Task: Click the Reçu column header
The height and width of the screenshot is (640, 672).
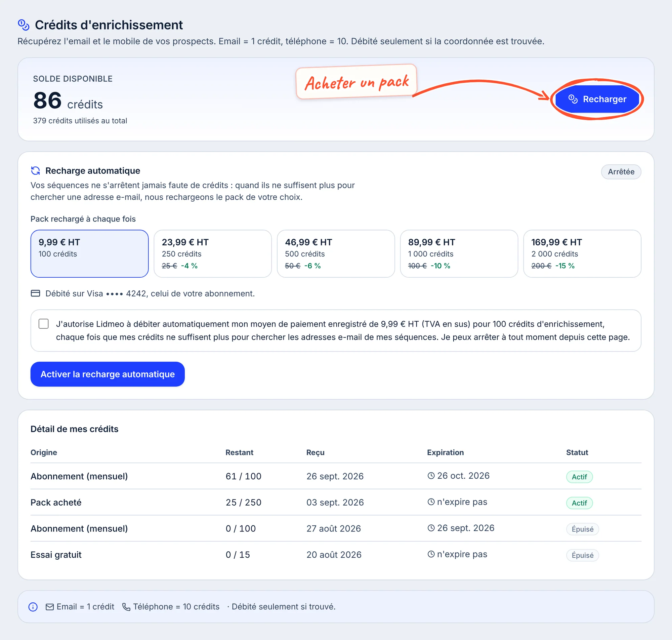Action: [x=316, y=452]
